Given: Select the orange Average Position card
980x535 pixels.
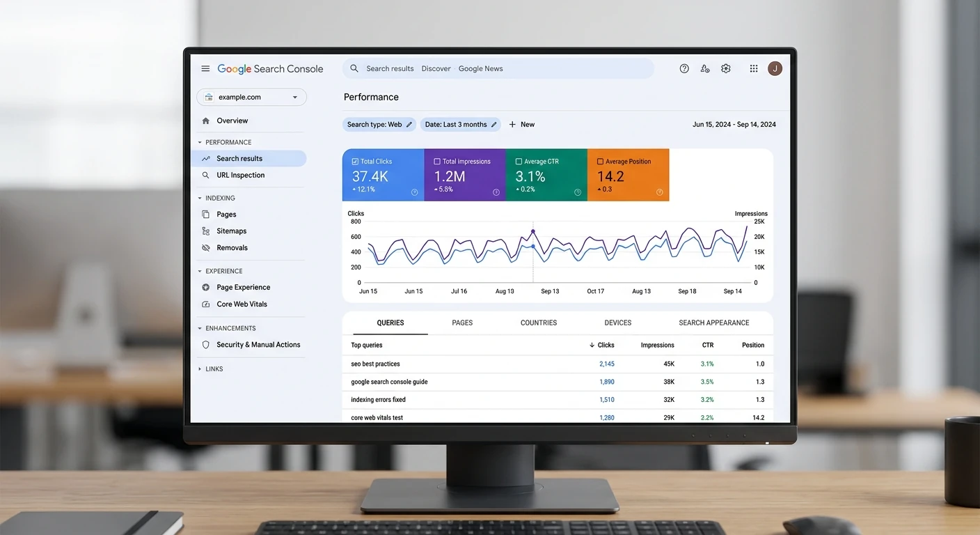Looking at the screenshot, I should tap(628, 175).
